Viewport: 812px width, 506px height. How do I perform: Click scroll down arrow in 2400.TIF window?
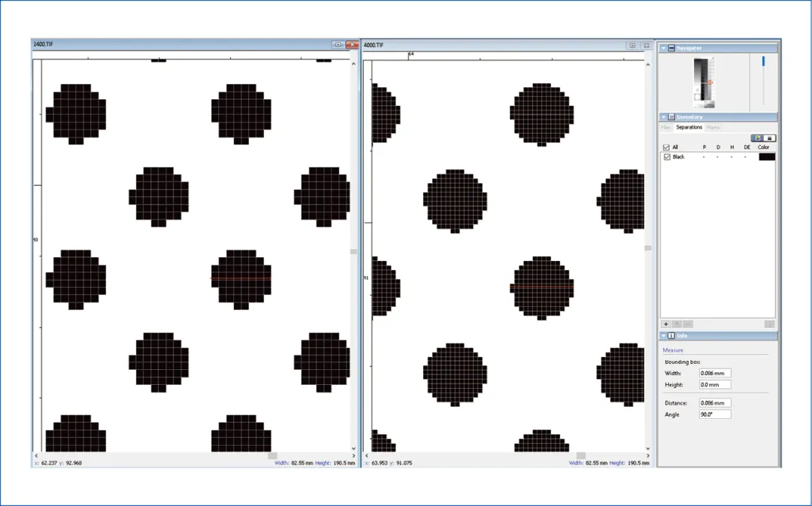tap(353, 449)
